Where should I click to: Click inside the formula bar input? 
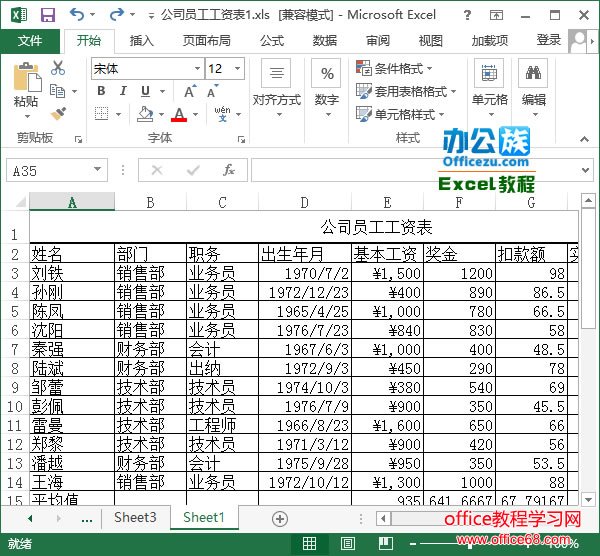(413, 170)
